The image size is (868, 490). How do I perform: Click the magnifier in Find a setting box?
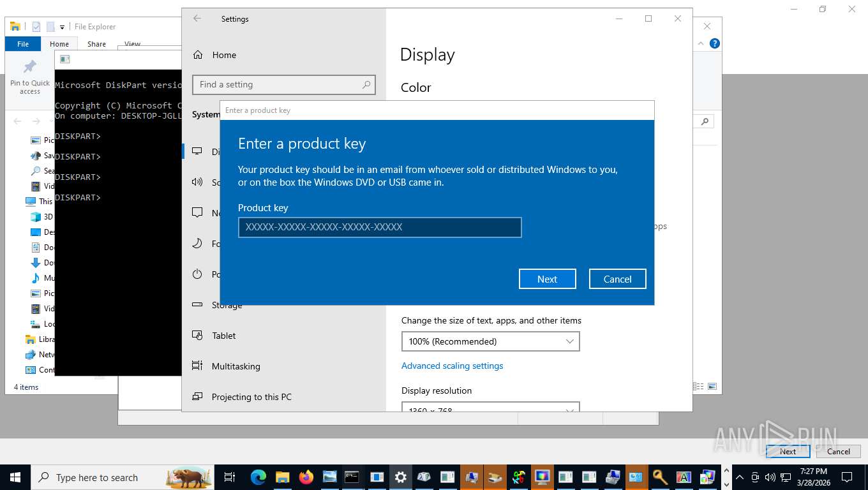(x=366, y=84)
